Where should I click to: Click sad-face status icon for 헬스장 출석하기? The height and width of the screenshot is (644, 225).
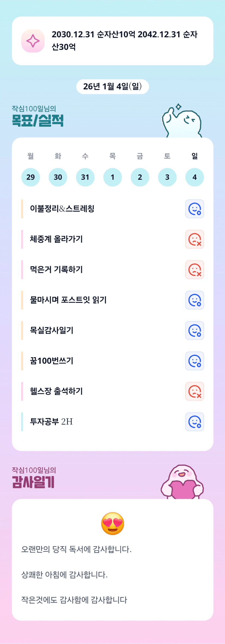(x=195, y=391)
